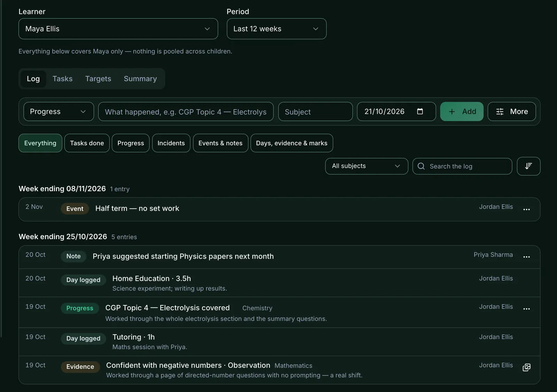
Task: Click the sort order icon button
Action: tap(528, 166)
